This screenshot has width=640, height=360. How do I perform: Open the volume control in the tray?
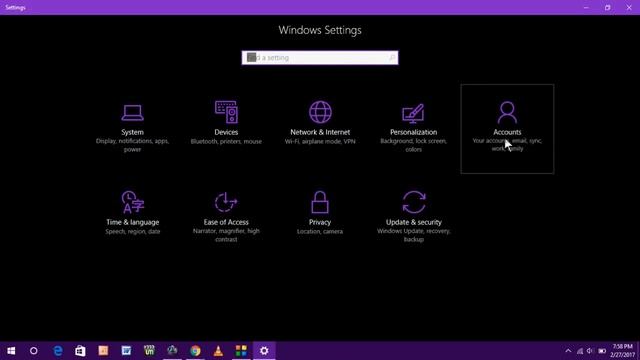tap(590, 351)
